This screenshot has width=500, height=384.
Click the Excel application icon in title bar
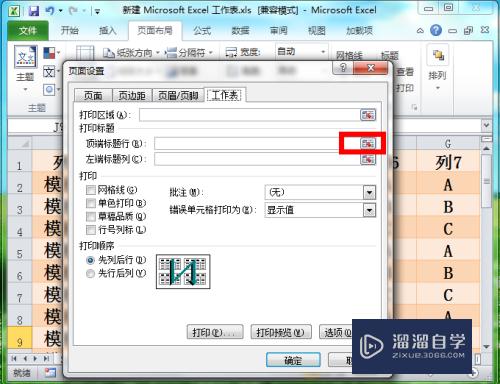(x=14, y=11)
